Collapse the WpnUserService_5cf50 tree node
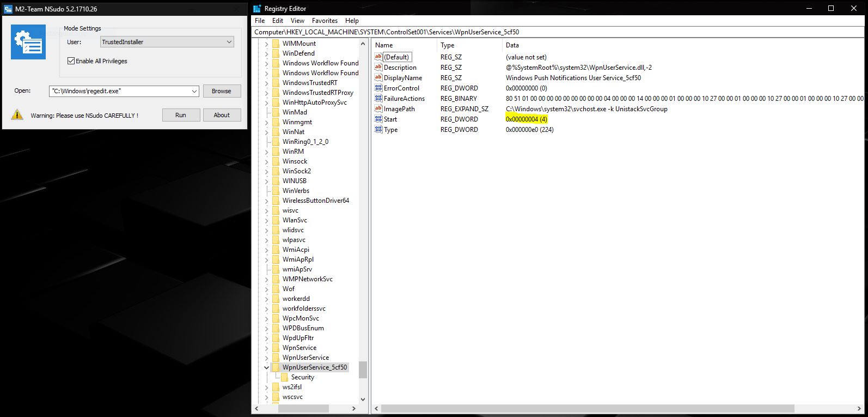 click(266, 367)
